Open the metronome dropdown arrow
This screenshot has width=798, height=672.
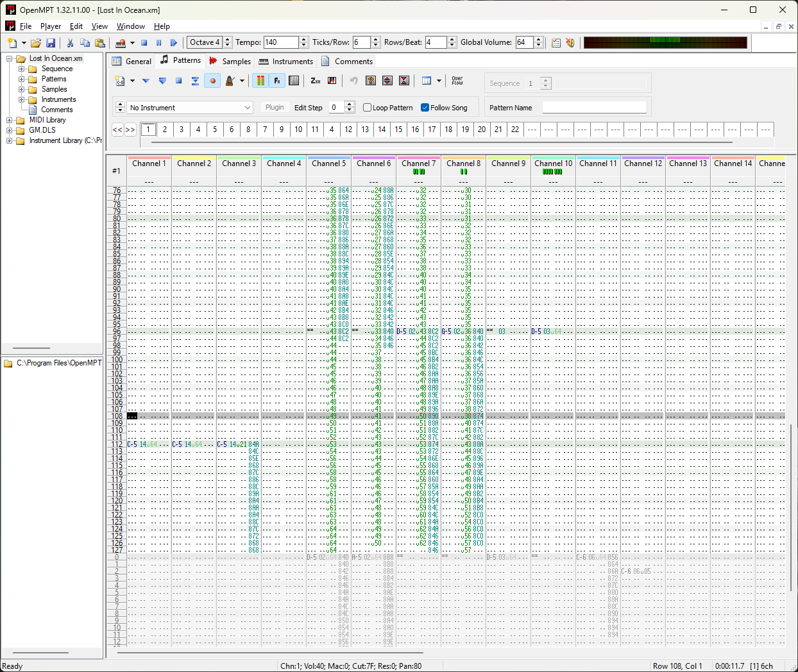pyautogui.click(x=242, y=81)
